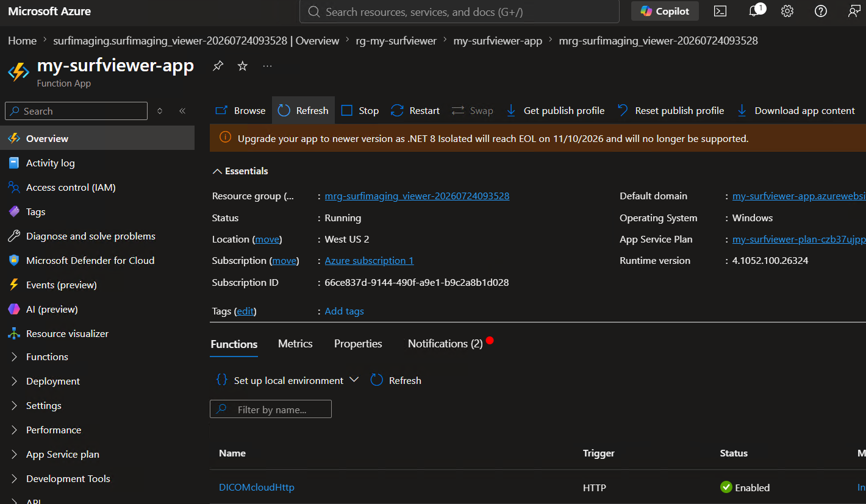Open Cloud Shell from the top bar
The width and height of the screenshot is (866, 504).
pyautogui.click(x=720, y=12)
